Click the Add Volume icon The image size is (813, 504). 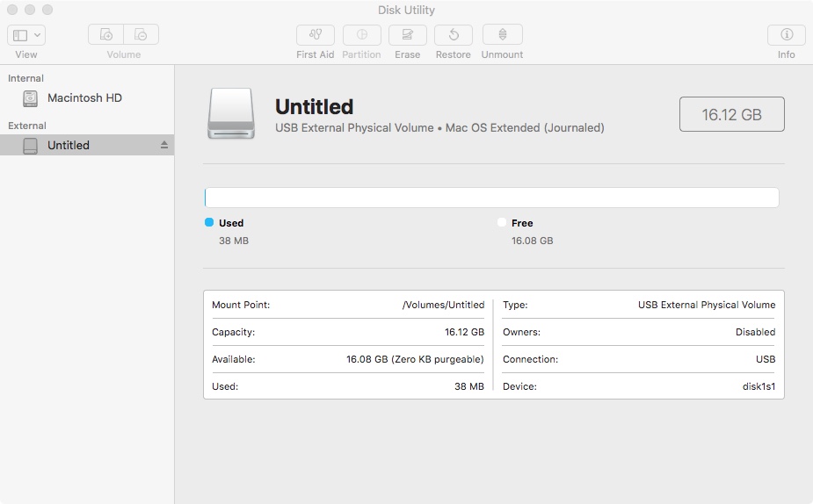pyautogui.click(x=105, y=35)
